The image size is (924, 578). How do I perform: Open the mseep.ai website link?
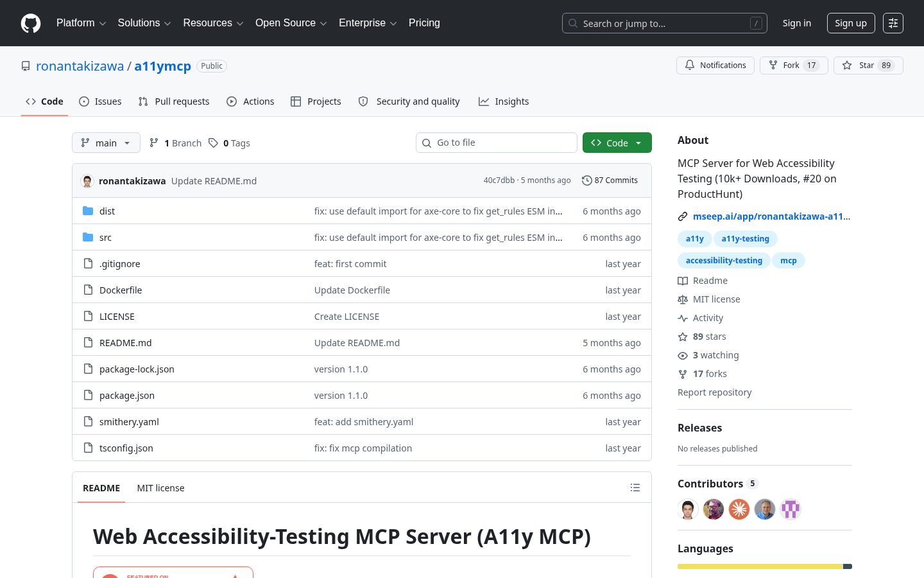coord(771,216)
